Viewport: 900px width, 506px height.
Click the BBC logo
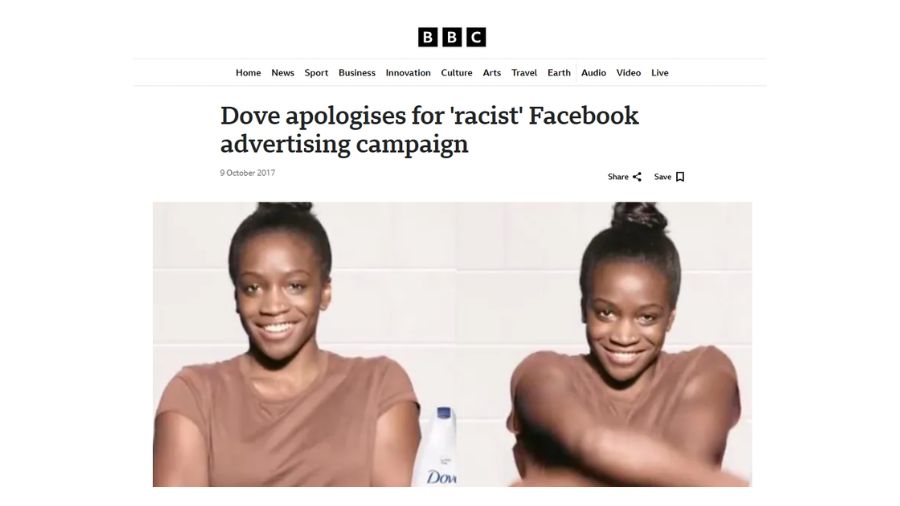[452, 37]
